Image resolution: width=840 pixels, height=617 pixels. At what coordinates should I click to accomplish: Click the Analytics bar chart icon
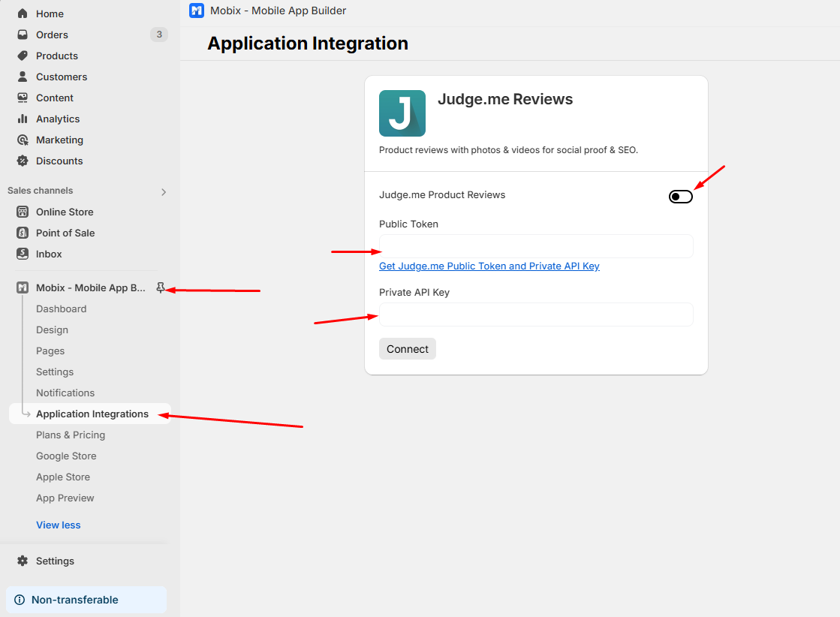pyautogui.click(x=23, y=119)
